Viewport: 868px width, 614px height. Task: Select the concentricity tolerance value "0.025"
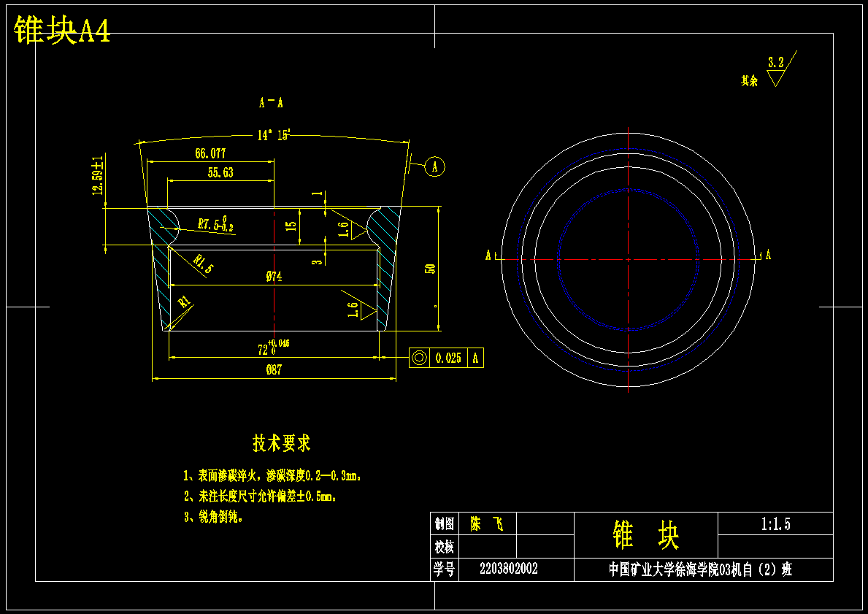click(x=448, y=358)
